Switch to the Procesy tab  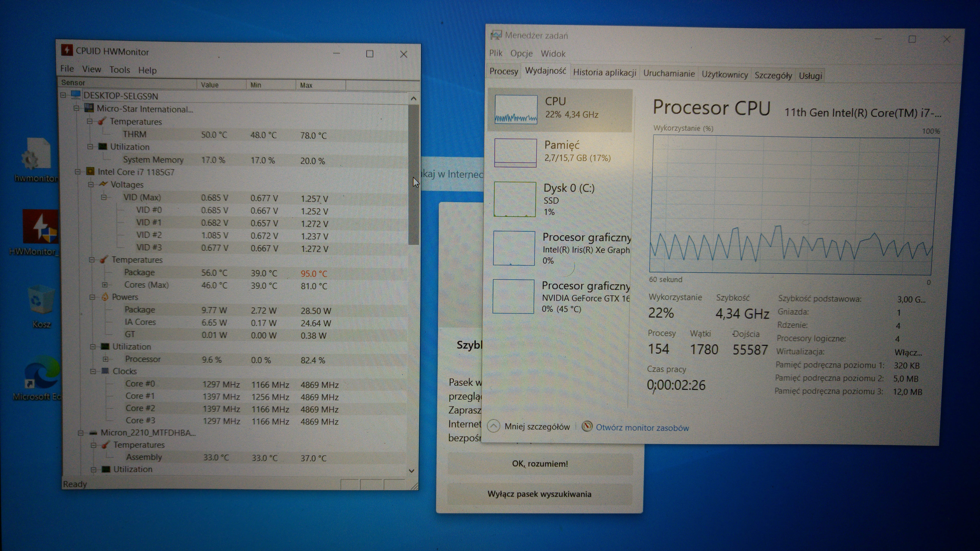504,72
